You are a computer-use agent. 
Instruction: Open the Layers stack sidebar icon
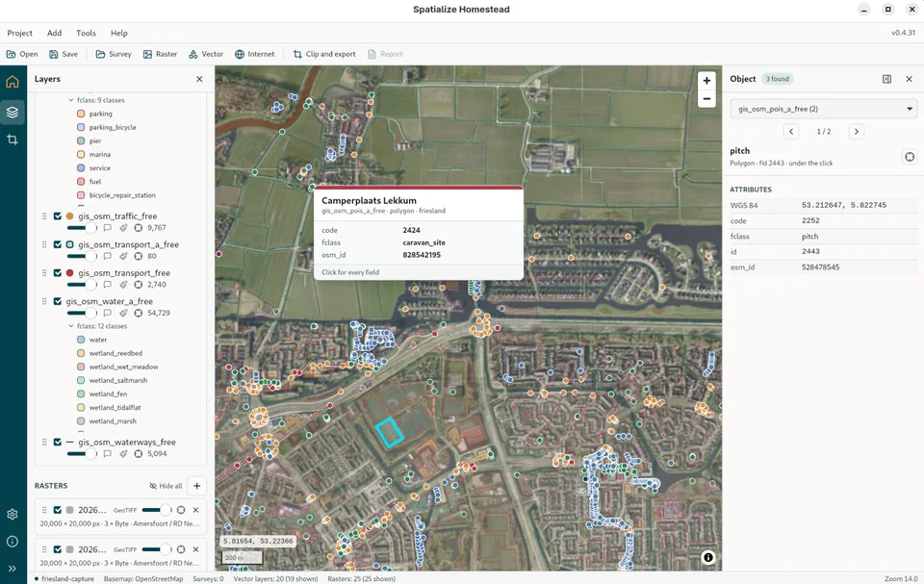coord(13,112)
